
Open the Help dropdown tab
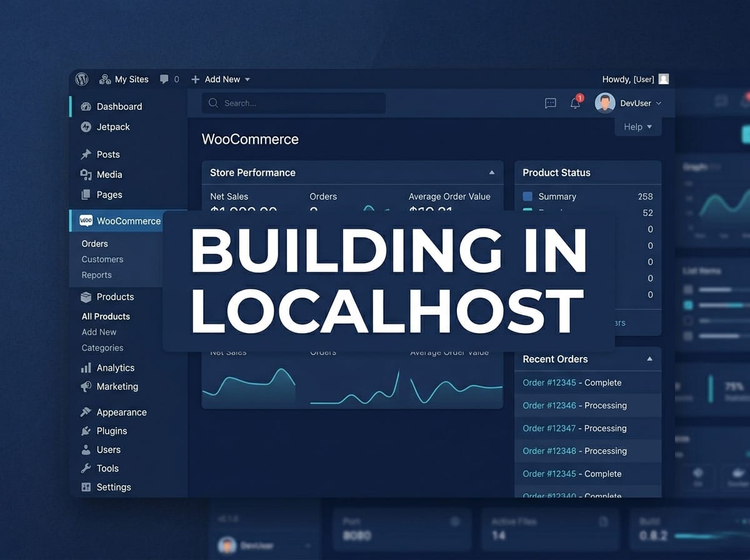tap(637, 126)
